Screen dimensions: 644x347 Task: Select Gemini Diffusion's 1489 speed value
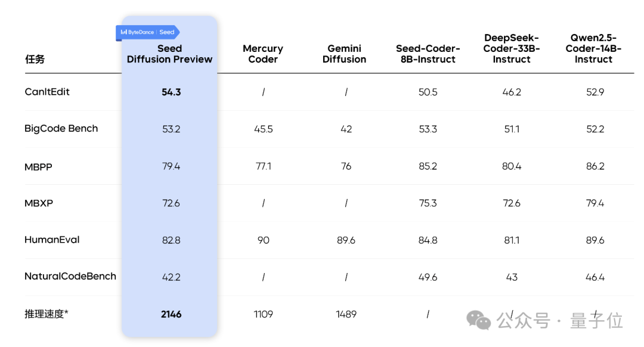[346, 314]
